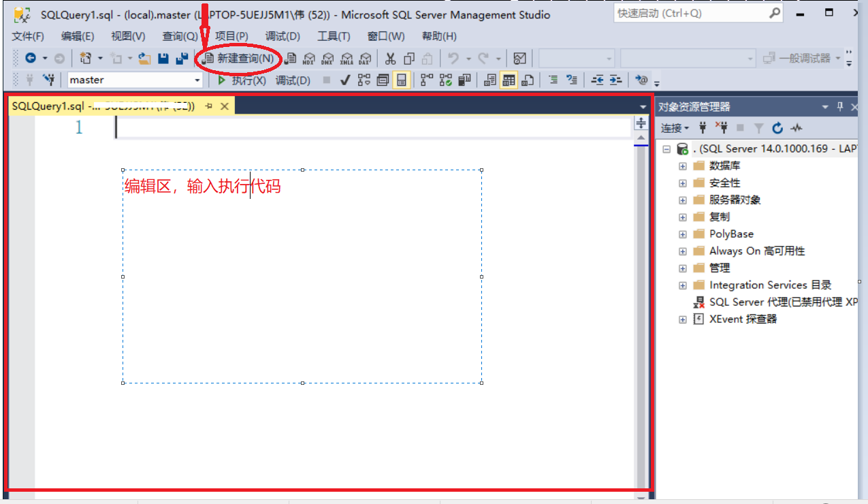Click Disconnect icon in Object Explorer
This screenshot has height=504, width=868.
[x=722, y=127]
